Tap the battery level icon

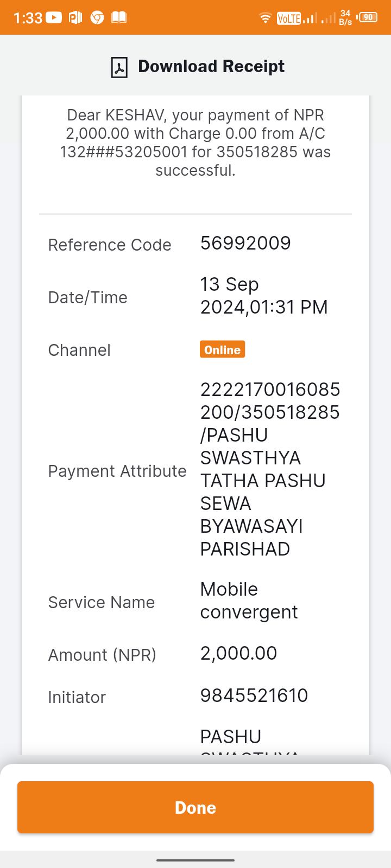368,17
